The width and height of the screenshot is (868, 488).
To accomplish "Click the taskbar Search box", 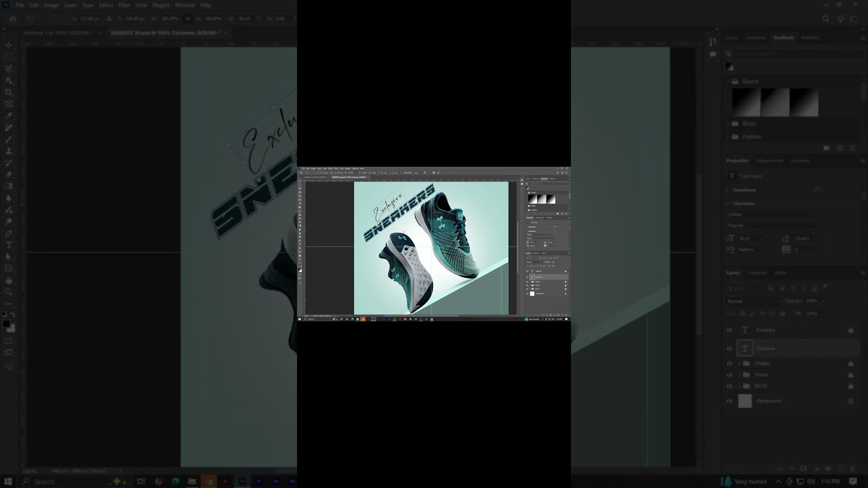I will click(75, 481).
